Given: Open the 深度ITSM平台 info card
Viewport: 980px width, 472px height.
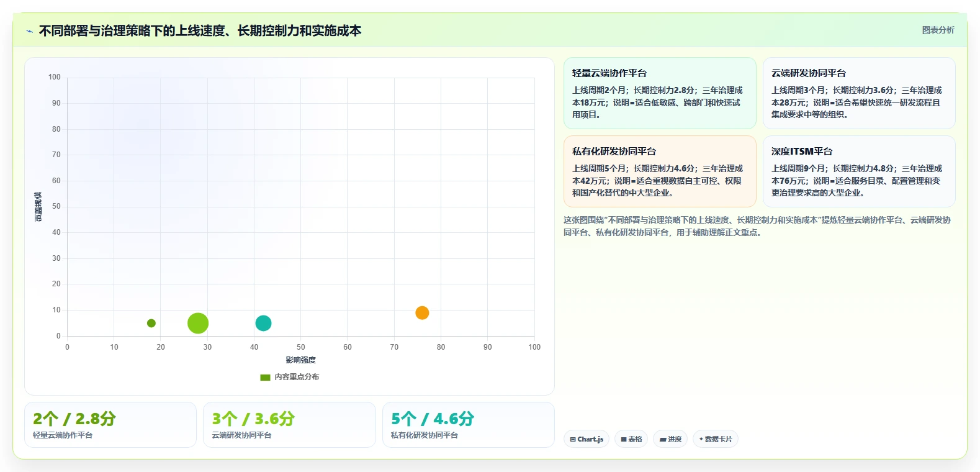Looking at the screenshot, I should coord(859,171).
